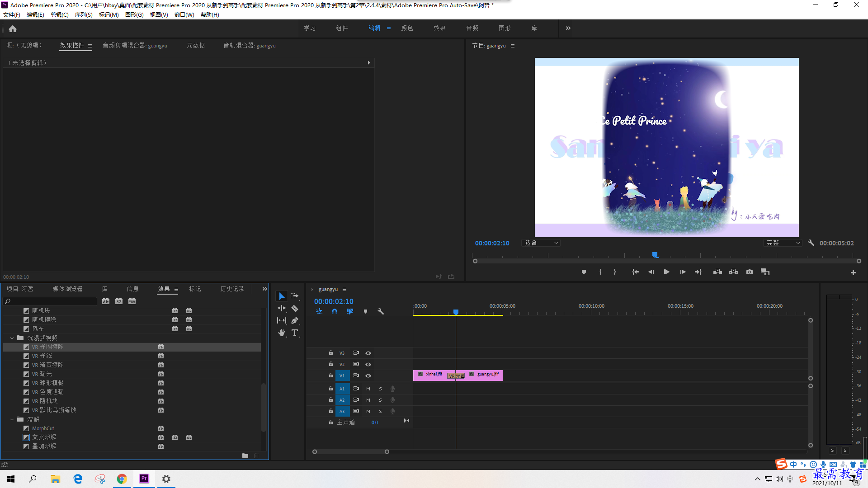The width and height of the screenshot is (868, 488).
Task: Open the 完整 playback resolution dropdown
Action: click(x=783, y=243)
